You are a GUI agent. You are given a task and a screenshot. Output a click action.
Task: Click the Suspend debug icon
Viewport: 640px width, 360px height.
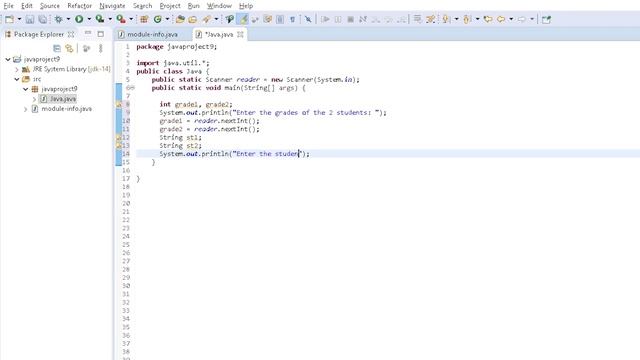pyautogui.click(x=338, y=19)
